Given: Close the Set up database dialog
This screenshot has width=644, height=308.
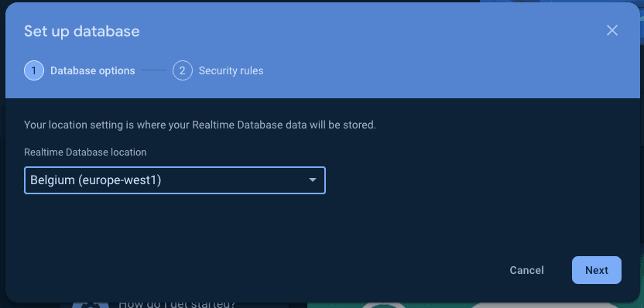Looking at the screenshot, I should click(612, 30).
